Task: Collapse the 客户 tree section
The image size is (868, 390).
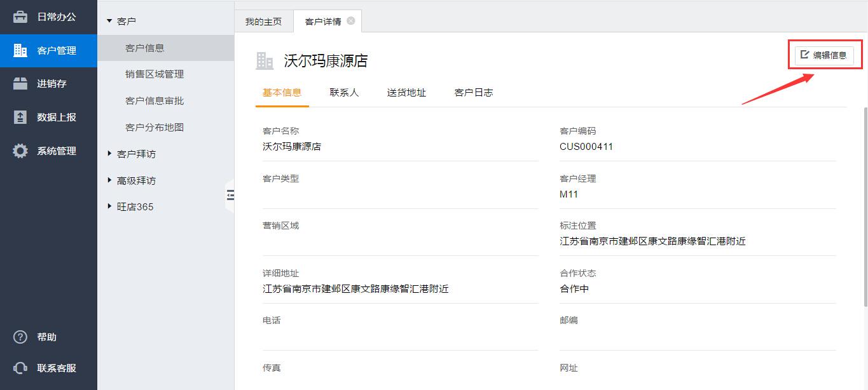Action: click(x=109, y=22)
